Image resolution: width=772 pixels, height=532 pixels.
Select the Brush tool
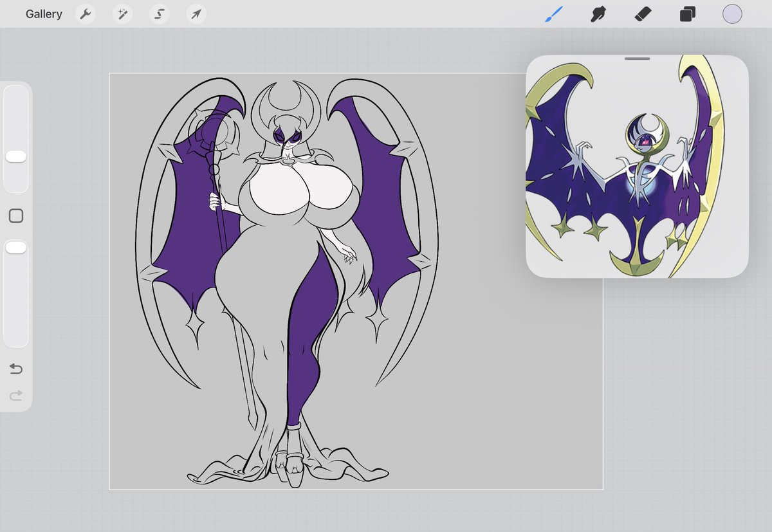tap(553, 14)
